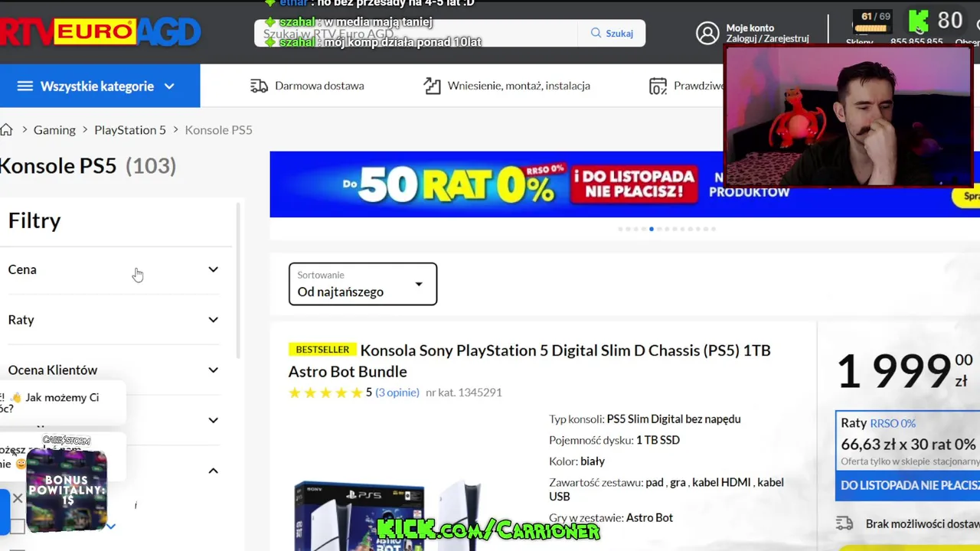Click the Wniesienie, montaż stairs icon
The height and width of the screenshot is (551, 980).
(433, 86)
